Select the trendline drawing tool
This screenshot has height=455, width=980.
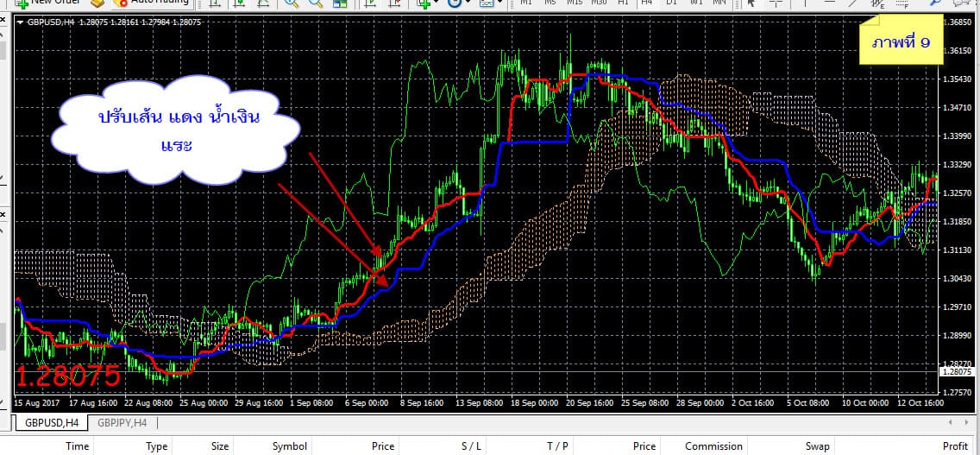854,3
